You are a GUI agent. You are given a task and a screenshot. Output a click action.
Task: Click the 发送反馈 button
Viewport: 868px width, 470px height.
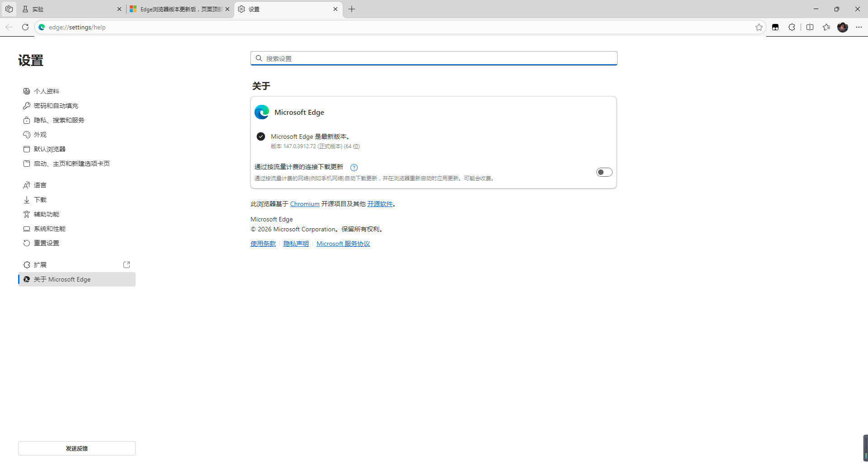(x=77, y=448)
